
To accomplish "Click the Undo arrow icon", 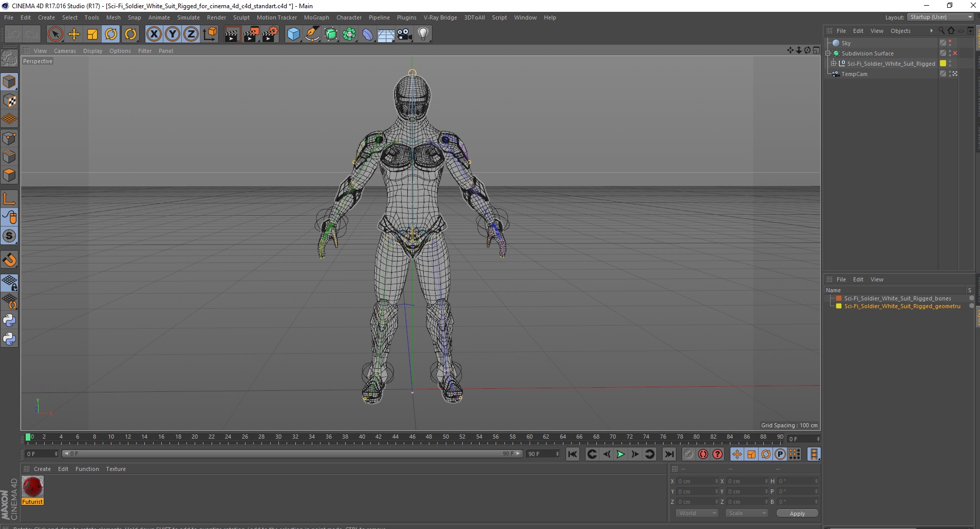I will pyautogui.click(x=13, y=34).
